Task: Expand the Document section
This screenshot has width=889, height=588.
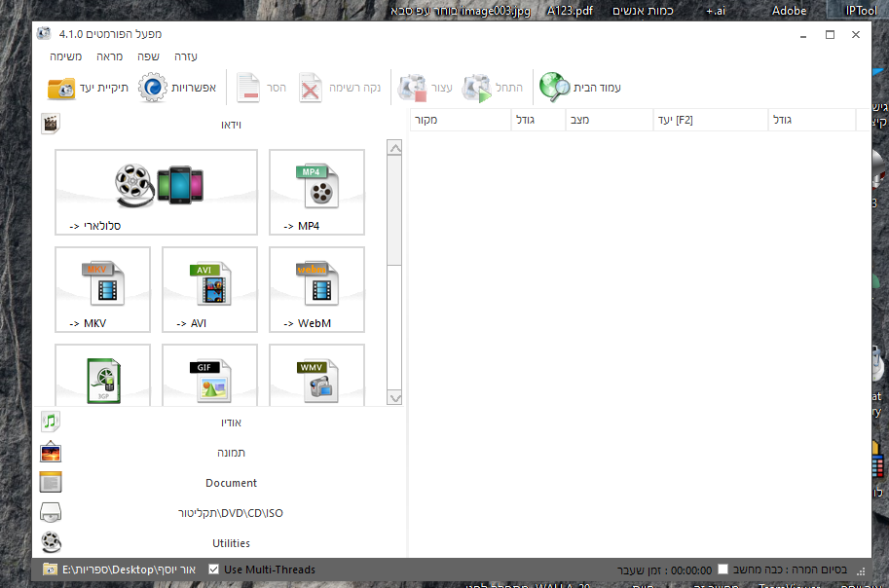Action: click(231, 483)
